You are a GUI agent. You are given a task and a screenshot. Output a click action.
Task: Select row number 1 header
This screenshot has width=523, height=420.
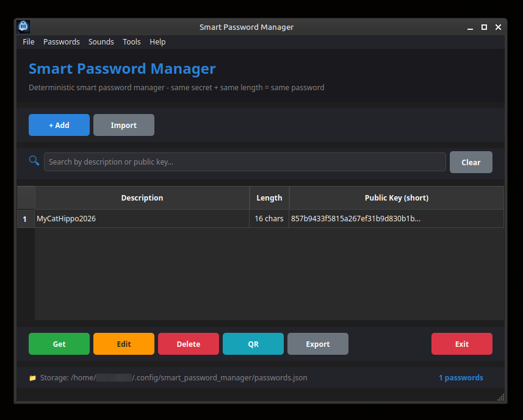point(26,219)
